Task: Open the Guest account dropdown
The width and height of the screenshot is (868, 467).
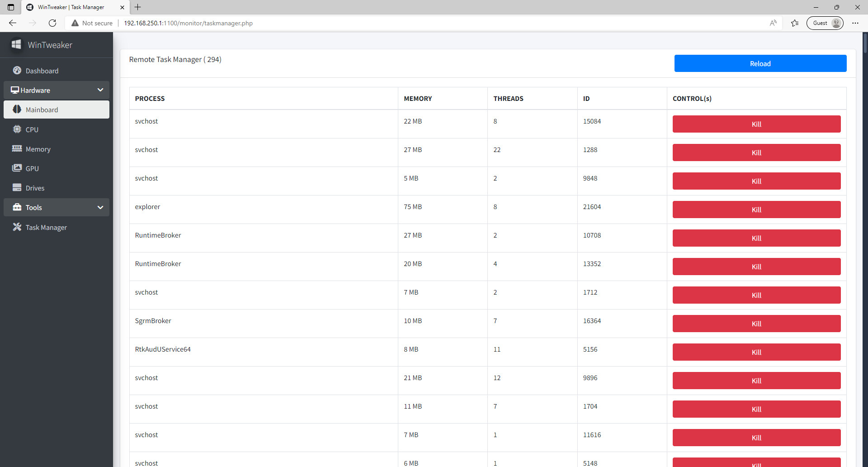Action: pyautogui.click(x=825, y=23)
